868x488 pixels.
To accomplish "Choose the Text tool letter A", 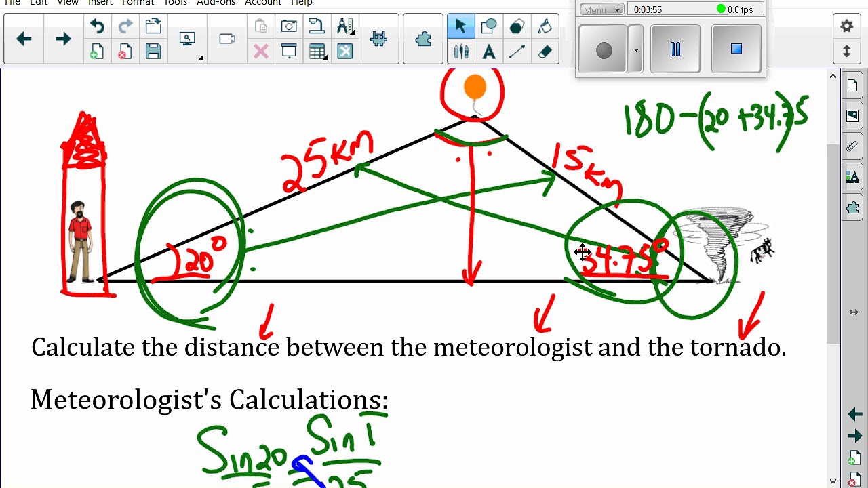I will tap(488, 52).
